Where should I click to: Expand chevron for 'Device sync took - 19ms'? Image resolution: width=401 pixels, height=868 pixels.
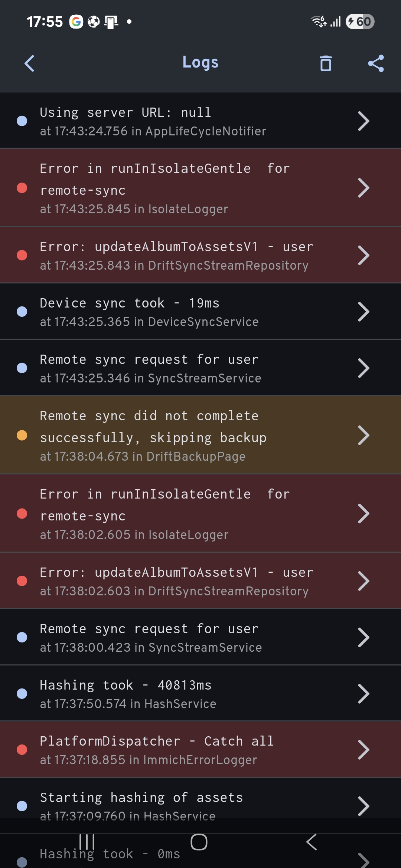363,312
